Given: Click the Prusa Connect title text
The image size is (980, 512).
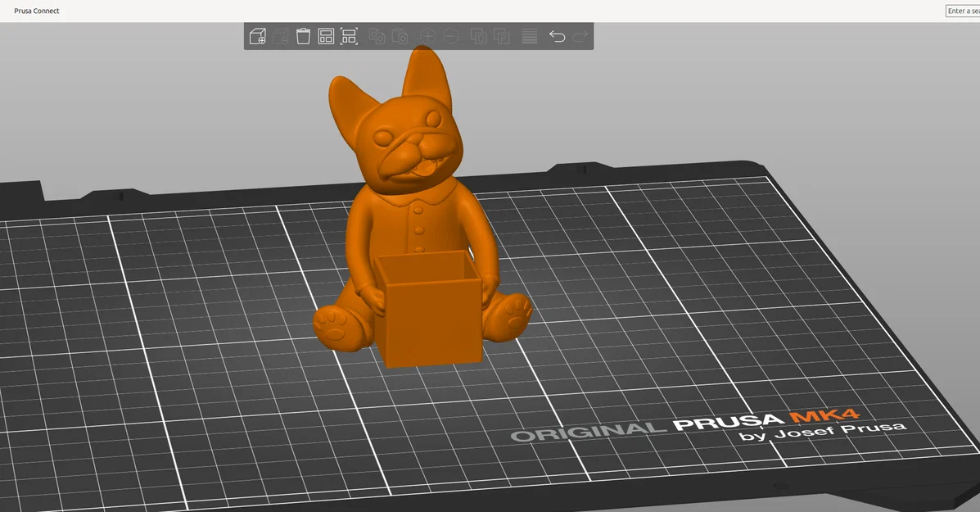Looking at the screenshot, I should point(37,11).
